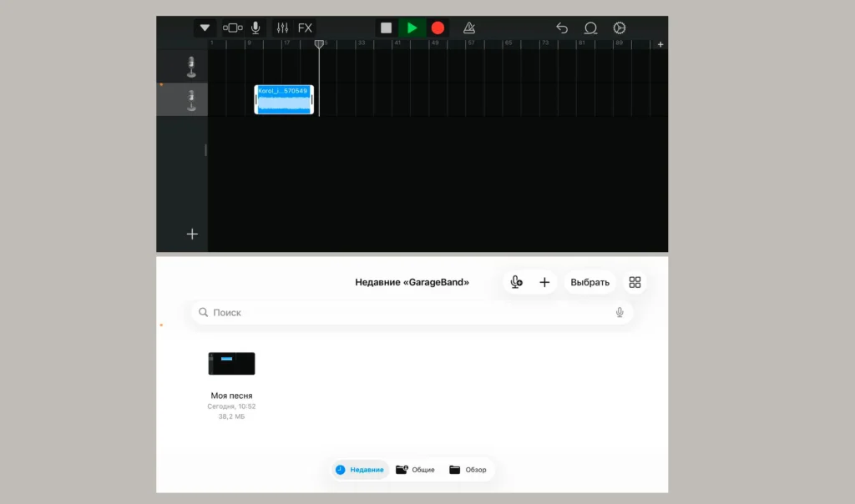Screen dimensions: 855x504
Task: Switch to the Tracks view icon
Action: pyautogui.click(x=232, y=28)
